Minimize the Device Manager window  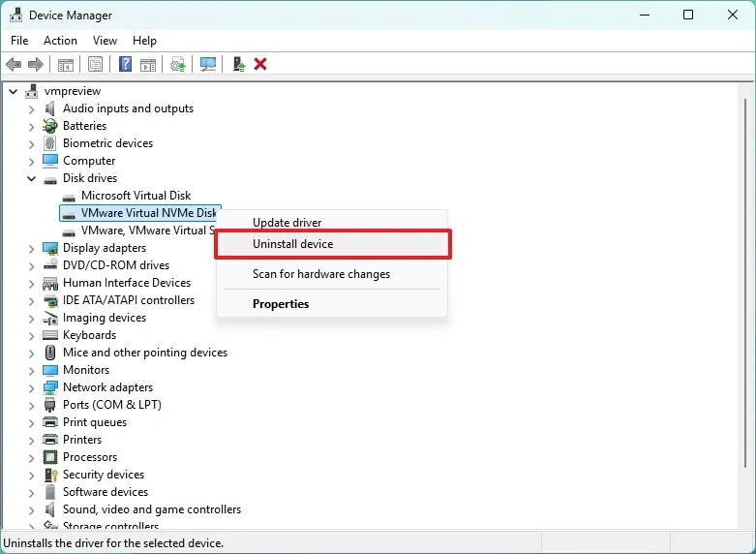click(645, 15)
